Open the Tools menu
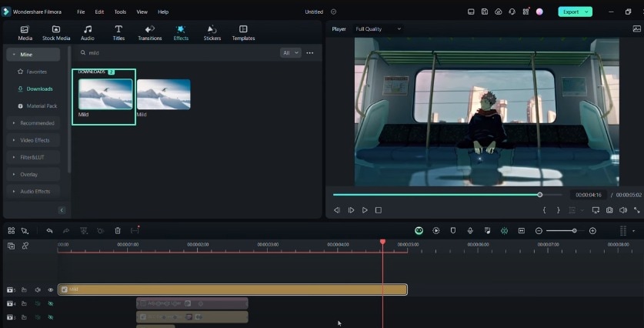The width and height of the screenshot is (644, 328). pos(120,12)
